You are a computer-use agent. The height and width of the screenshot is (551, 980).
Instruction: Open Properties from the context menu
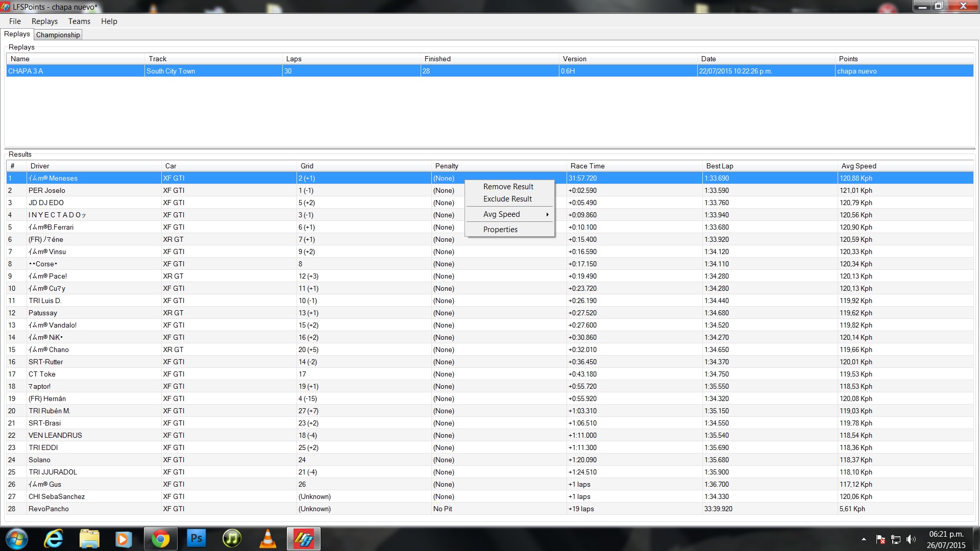[500, 230]
